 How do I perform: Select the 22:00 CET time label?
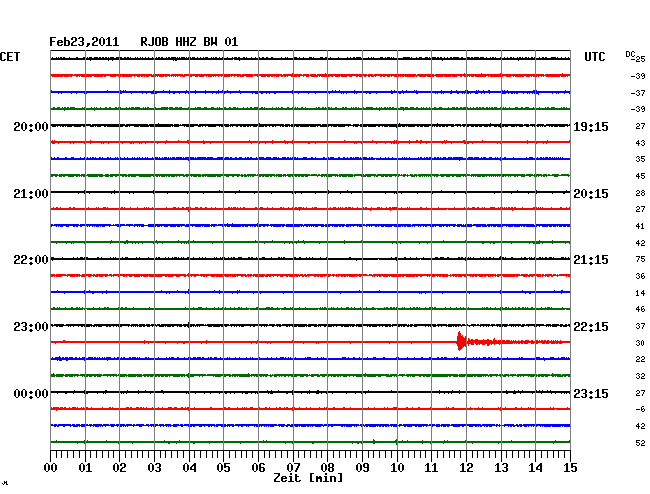[x=31, y=260]
